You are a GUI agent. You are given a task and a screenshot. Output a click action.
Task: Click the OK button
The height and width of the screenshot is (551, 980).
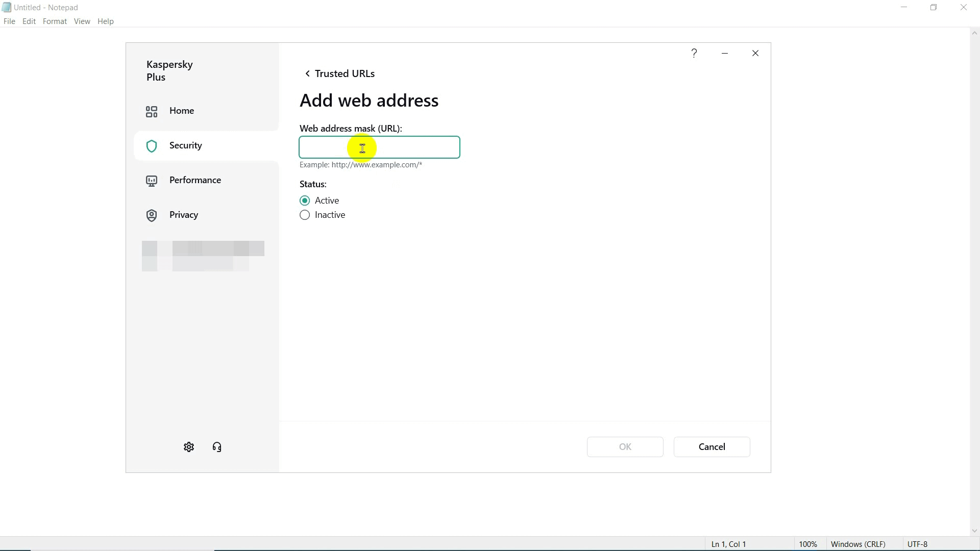tap(625, 447)
